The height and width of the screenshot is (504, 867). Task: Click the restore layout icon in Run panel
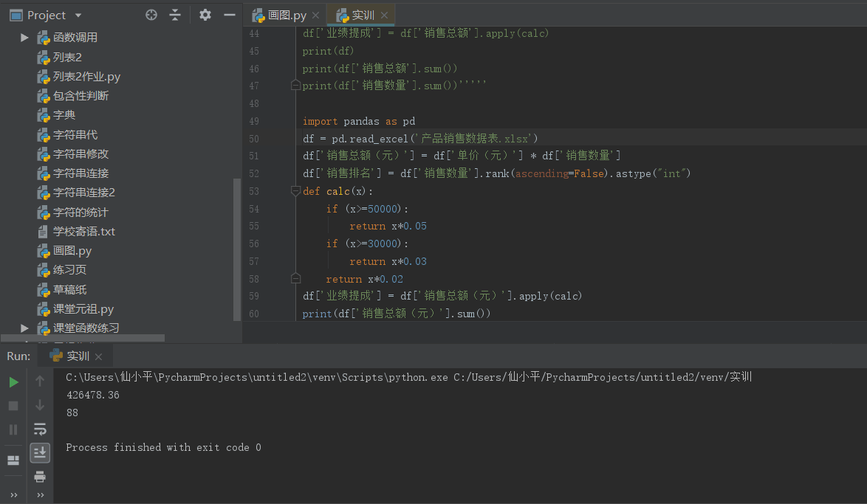tap(13, 460)
